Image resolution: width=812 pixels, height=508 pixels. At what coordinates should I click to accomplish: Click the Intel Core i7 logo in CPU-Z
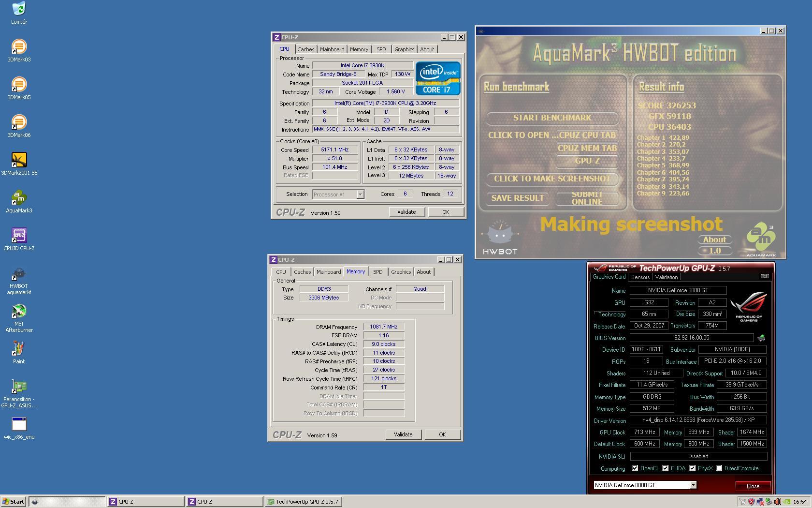coord(437,78)
